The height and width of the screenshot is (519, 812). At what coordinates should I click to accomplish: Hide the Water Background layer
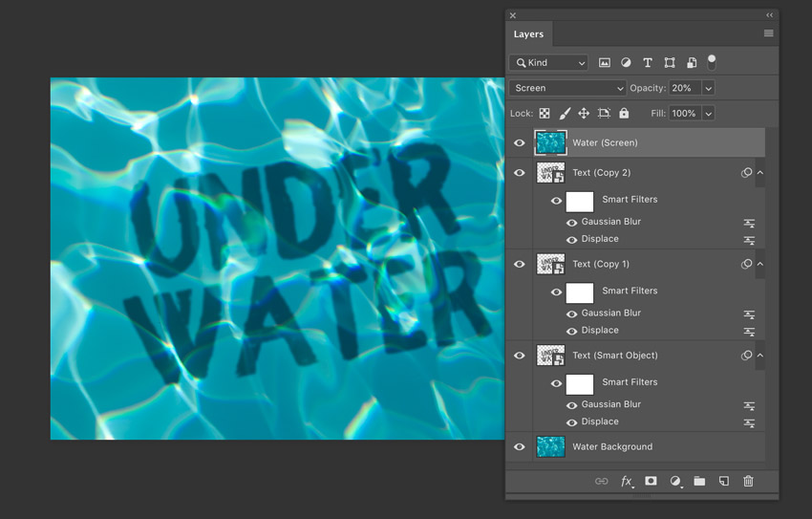coord(520,447)
